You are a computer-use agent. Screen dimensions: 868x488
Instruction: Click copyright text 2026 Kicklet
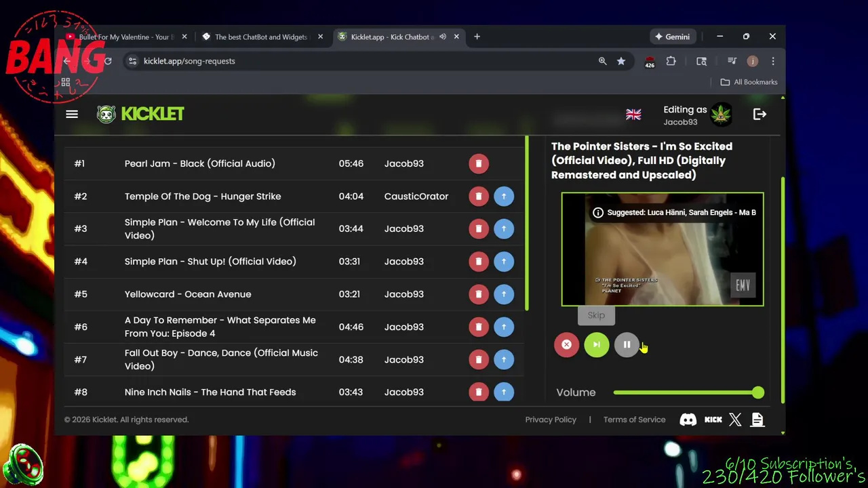tap(126, 420)
